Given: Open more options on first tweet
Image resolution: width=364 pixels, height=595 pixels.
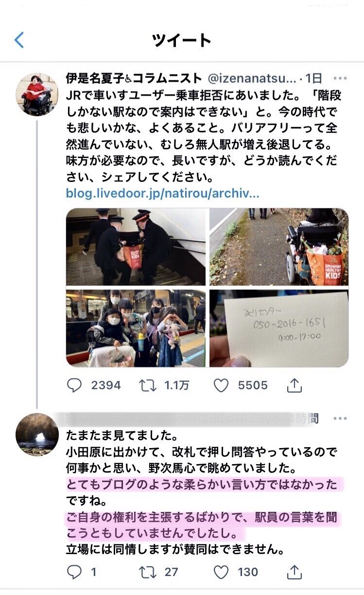Looking at the screenshot, I should click(x=341, y=78).
